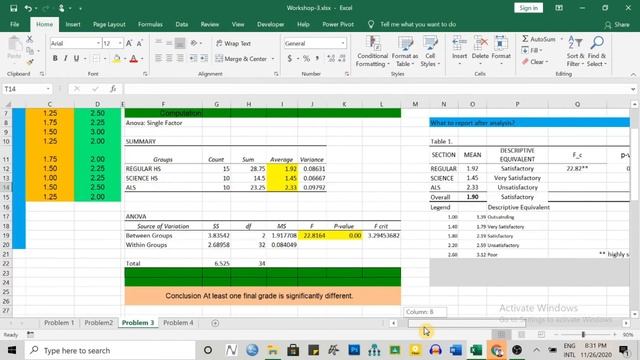
Task: Apply percent style with % icon
Action: (x=306, y=59)
